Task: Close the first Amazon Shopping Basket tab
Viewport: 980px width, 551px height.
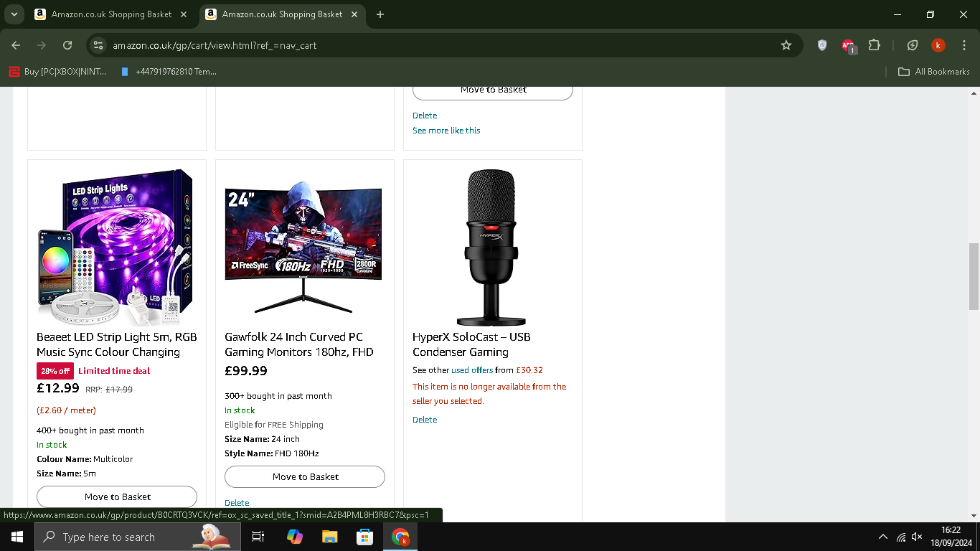Action: [184, 14]
